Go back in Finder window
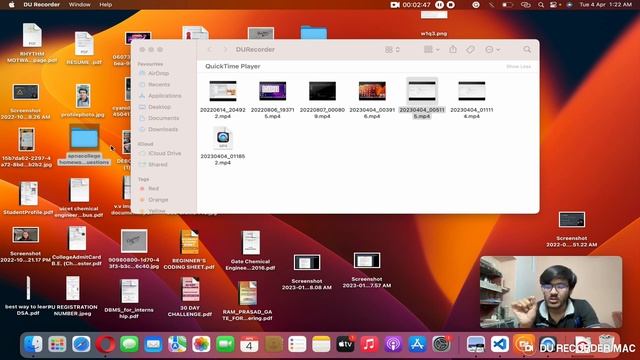Screen dimensions: 640x360 click(x=210, y=49)
